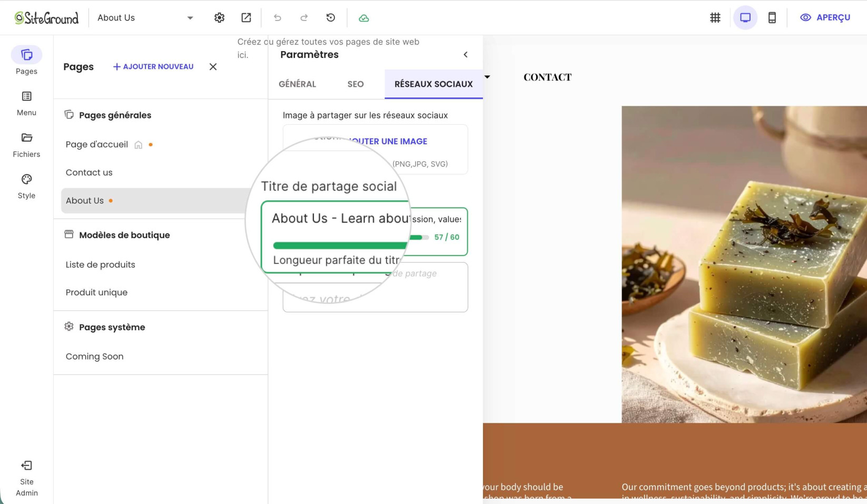Click AJOUTER NOUVEAU to add page

[153, 67]
